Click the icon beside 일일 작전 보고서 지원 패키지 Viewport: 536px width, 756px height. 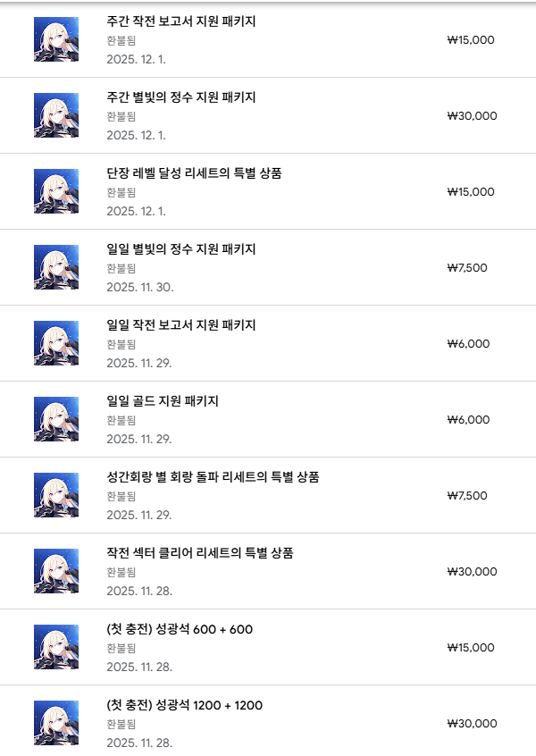(55, 343)
